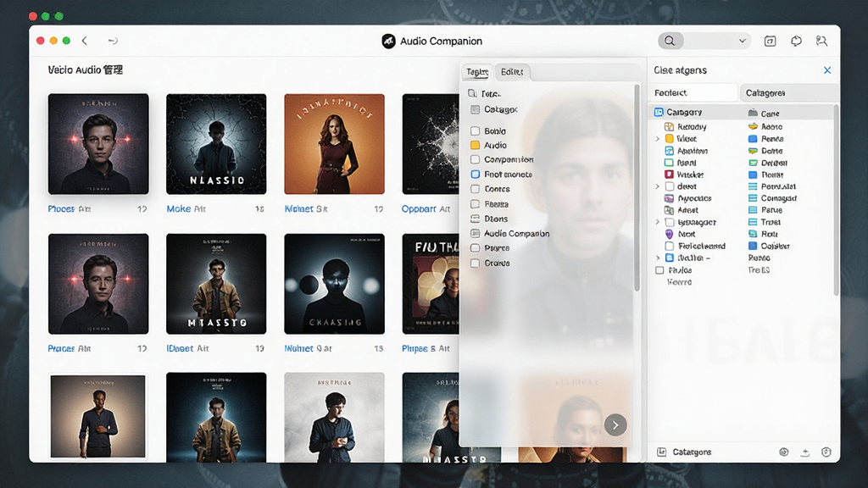The width and height of the screenshot is (868, 488).
Task: Toggle the 'Conpemiion' checkbox in the popup list
Action: point(475,159)
